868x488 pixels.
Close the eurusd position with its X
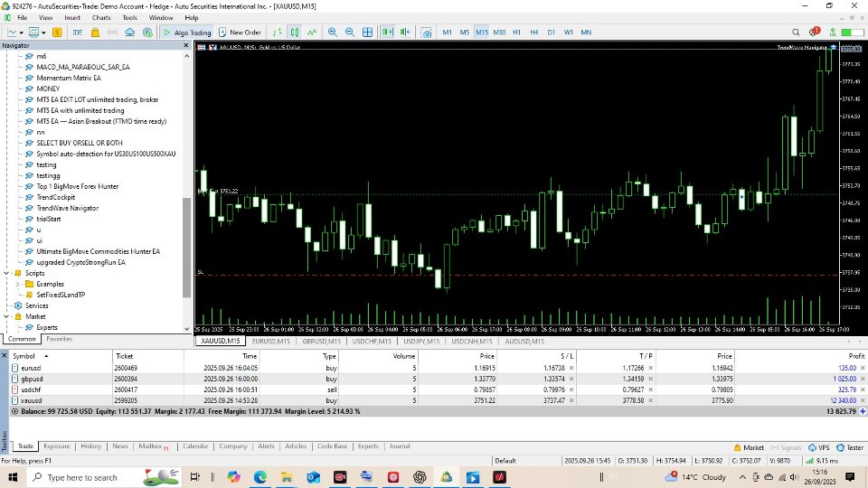pos(863,368)
